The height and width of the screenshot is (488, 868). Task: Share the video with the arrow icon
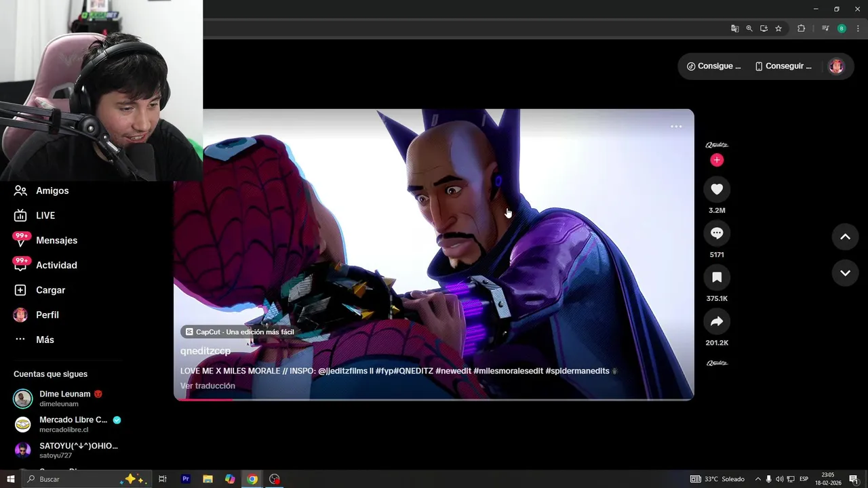(x=717, y=321)
